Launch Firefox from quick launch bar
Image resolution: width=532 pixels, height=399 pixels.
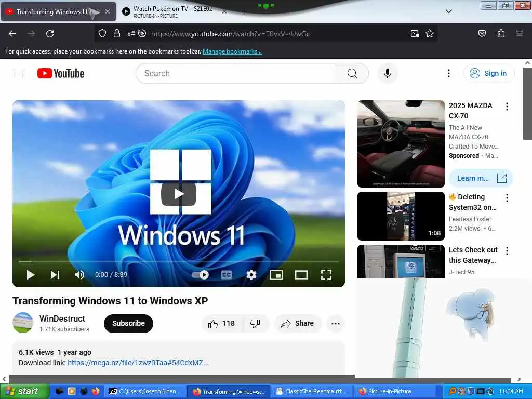96,391
